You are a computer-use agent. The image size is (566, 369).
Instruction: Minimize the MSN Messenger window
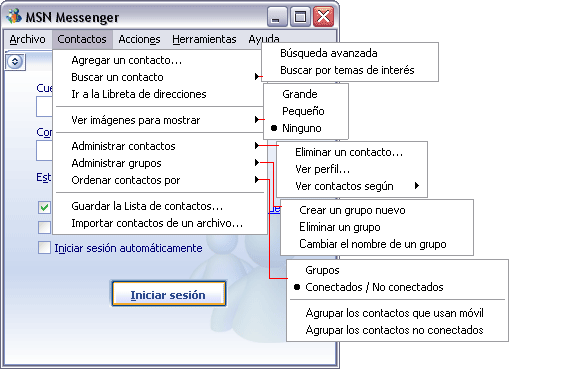pyautogui.click(x=277, y=17)
